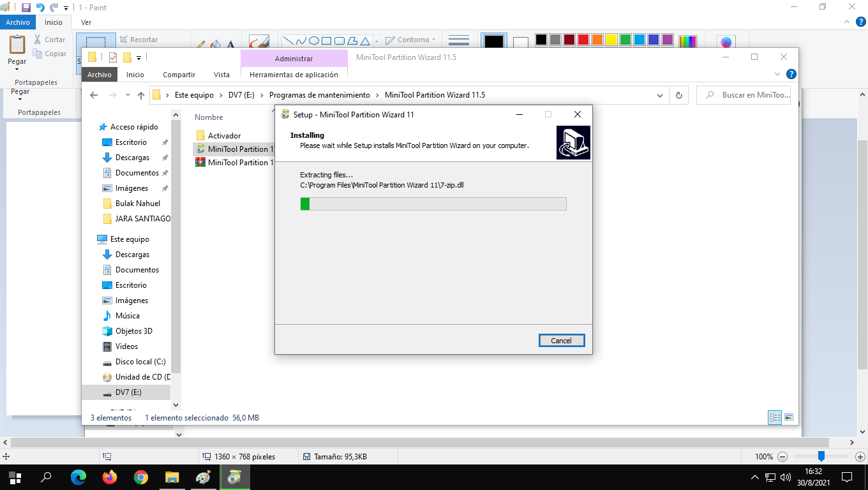The width and height of the screenshot is (868, 490).
Task: Select the Rounded rectangle shape in Paint
Action: click(x=339, y=41)
